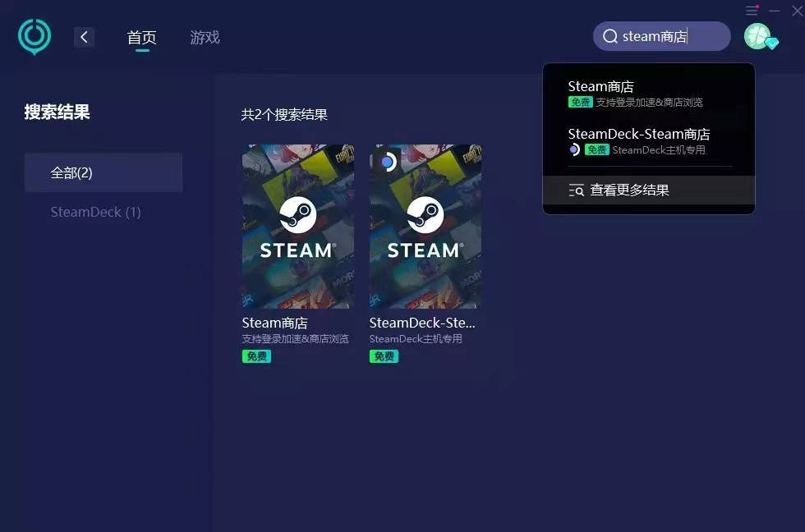Choose SteamDeck-Steam商店 suggestion in dropdown

(648, 141)
